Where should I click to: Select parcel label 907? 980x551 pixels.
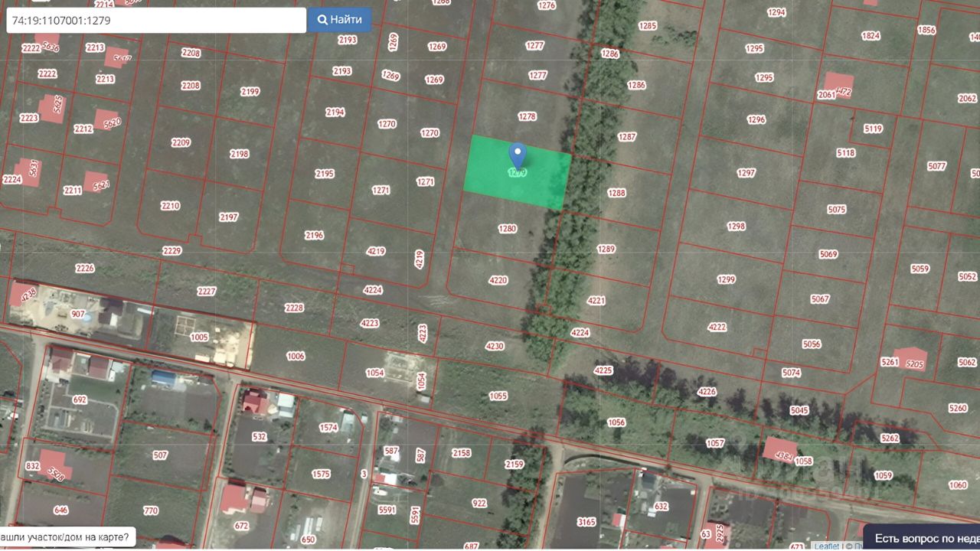click(x=78, y=315)
